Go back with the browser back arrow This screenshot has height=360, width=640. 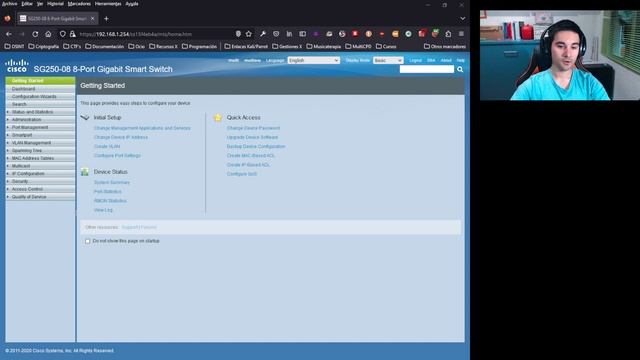[9, 34]
